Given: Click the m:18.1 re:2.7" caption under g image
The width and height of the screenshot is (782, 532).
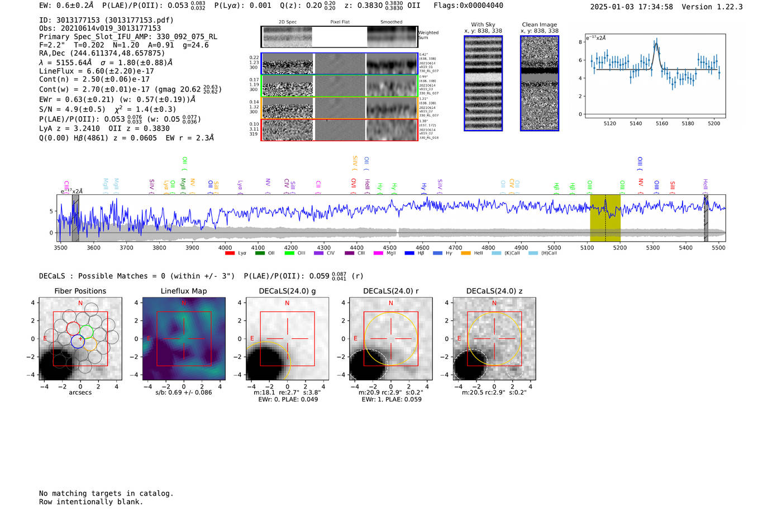Looking at the screenshot, I should click(x=287, y=392).
